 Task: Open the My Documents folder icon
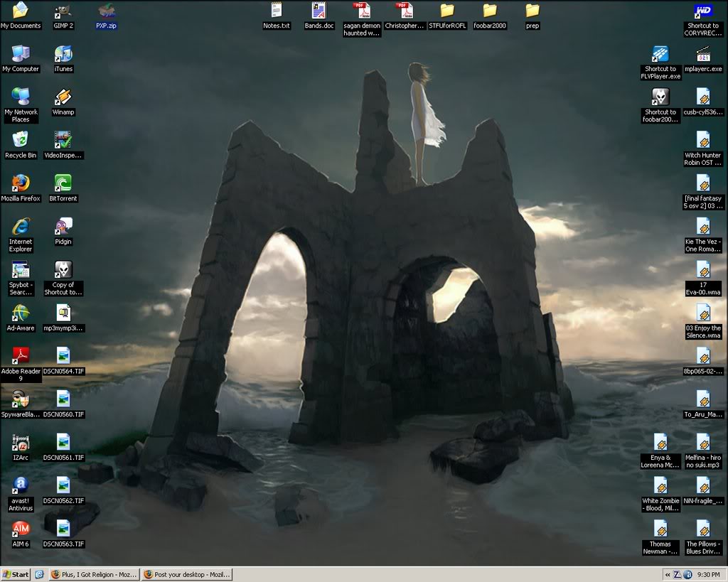pyautogui.click(x=21, y=10)
